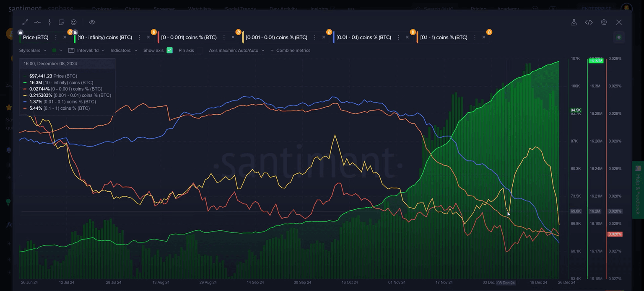
Task: Select the trend line drawing tool
Action: coord(25,22)
